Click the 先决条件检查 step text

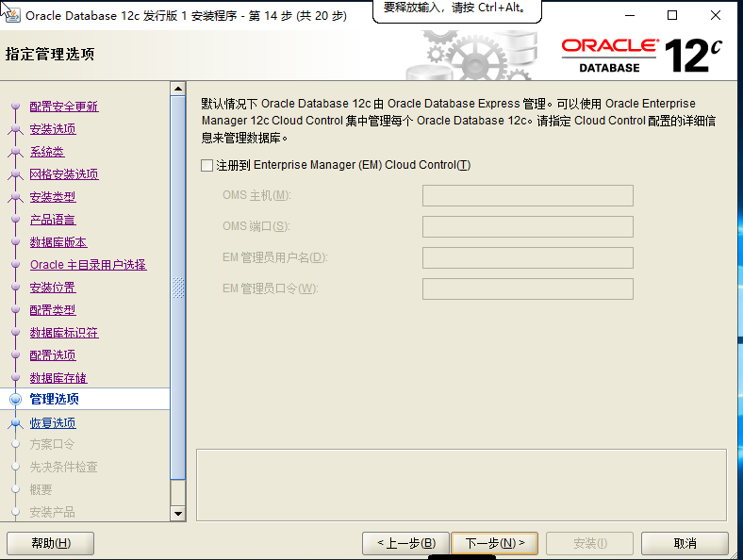pos(63,468)
